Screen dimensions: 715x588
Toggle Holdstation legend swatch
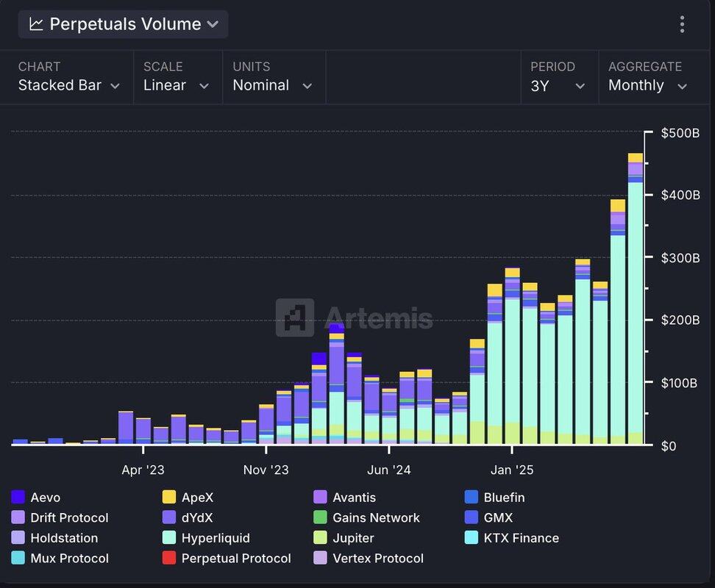[x=18, y=537]
